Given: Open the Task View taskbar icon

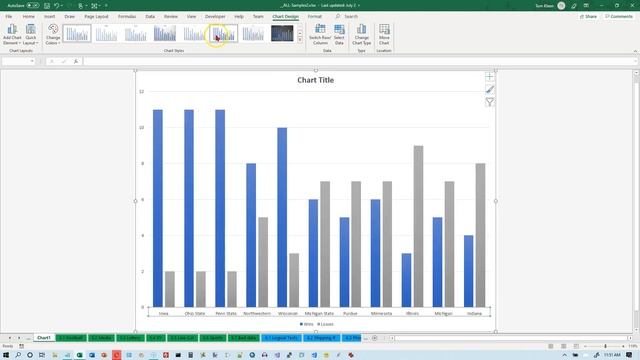Looking at the screenshot, I should 42,355.
